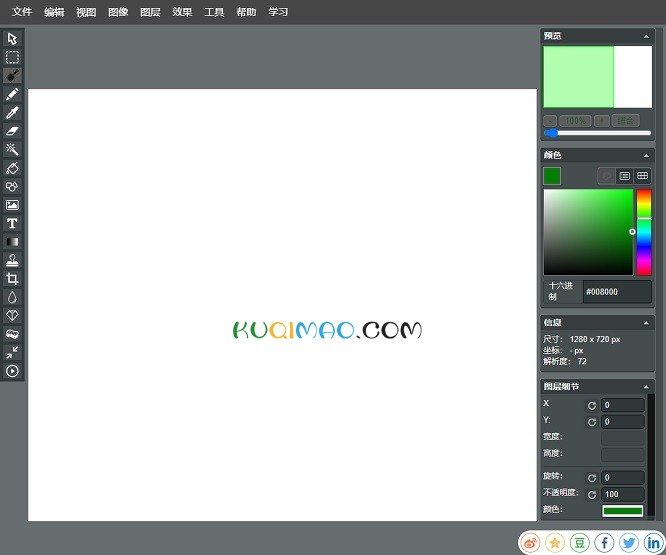666x555 pixels.
Task: Share via the Douban icon
Action: coord(579,543)
